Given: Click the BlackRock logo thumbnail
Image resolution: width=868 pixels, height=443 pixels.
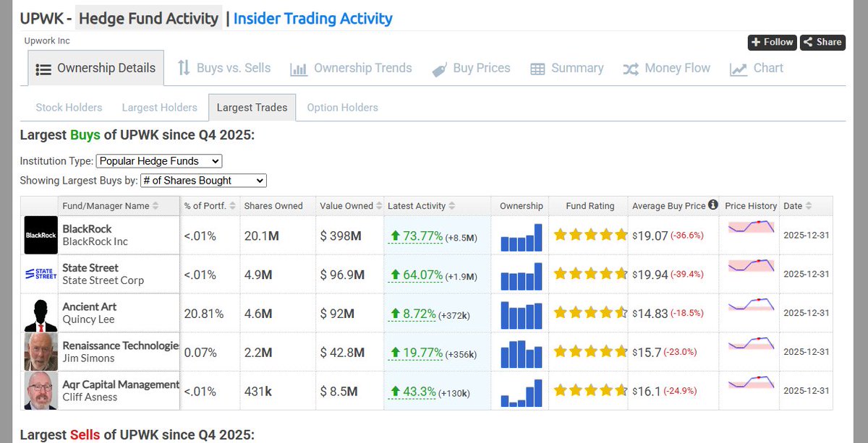Looking at the screenshot, I should pos(41,235).
